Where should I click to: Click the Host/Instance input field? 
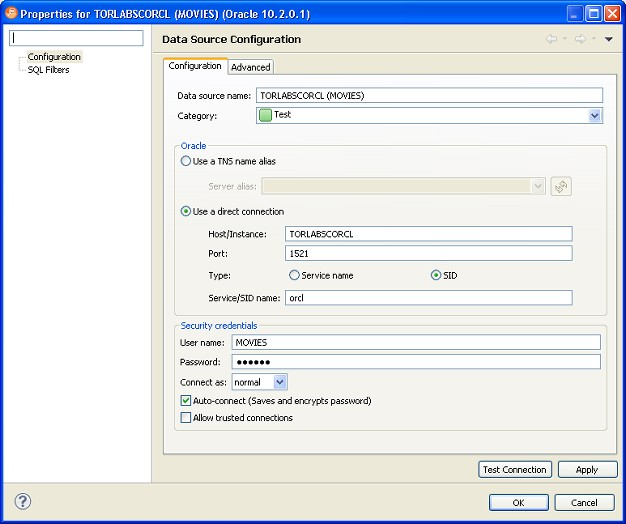pyautogui.click(x=427, y=234)
